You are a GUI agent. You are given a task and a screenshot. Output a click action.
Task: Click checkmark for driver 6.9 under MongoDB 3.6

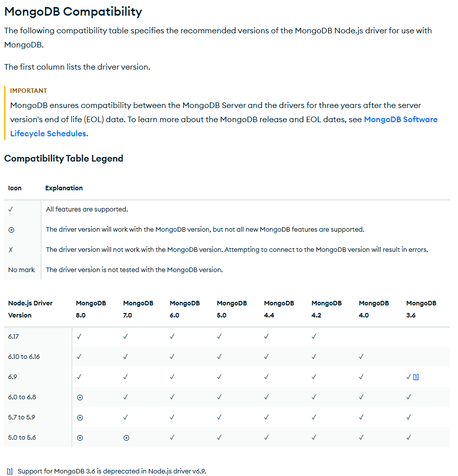tap(409, 377)
